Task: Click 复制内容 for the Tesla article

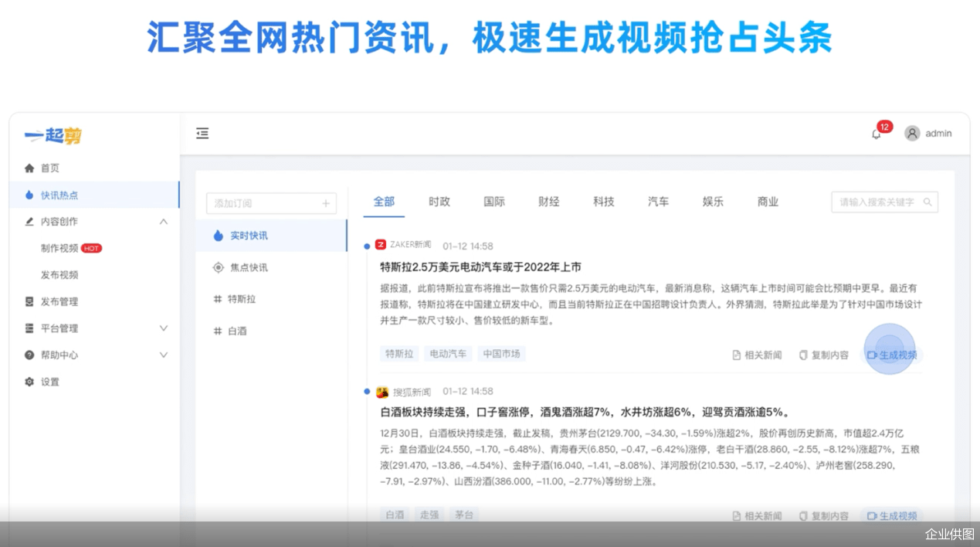Action: tap(823, 355)
